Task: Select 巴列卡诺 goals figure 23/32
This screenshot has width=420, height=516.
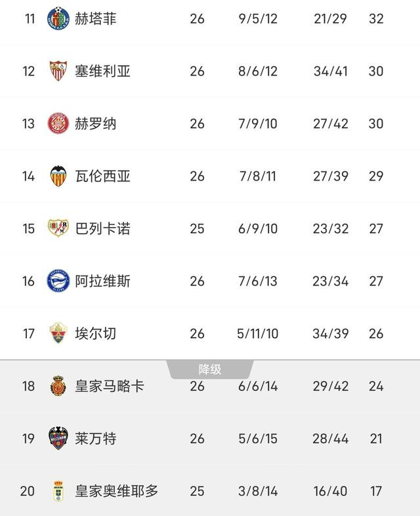Action: click(330, 228)
